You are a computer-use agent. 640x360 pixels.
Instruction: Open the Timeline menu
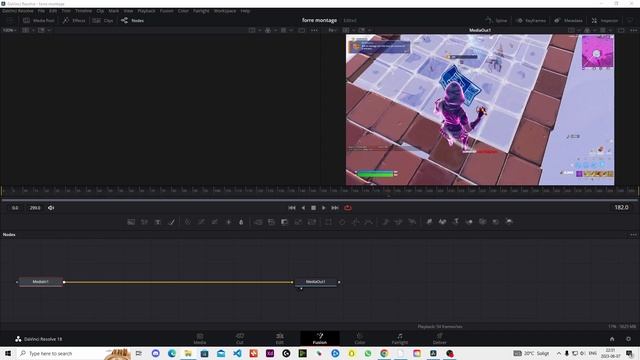(83, 11)
